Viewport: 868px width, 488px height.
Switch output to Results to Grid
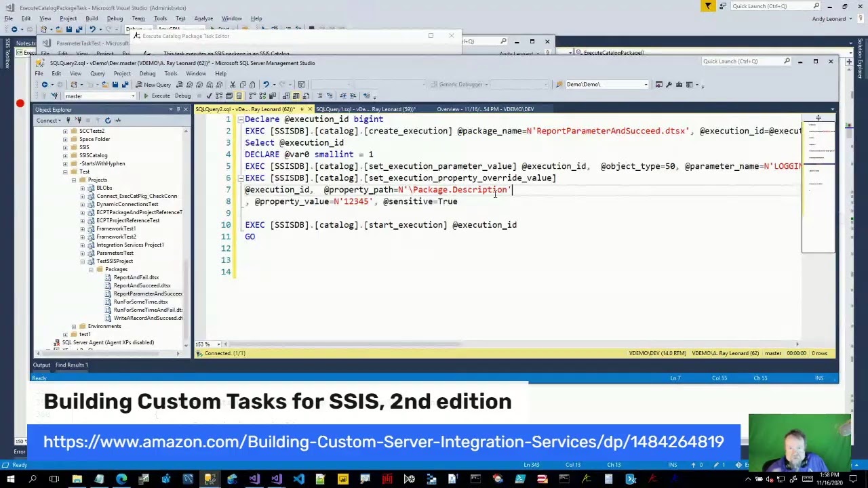[x=295, y=96]
